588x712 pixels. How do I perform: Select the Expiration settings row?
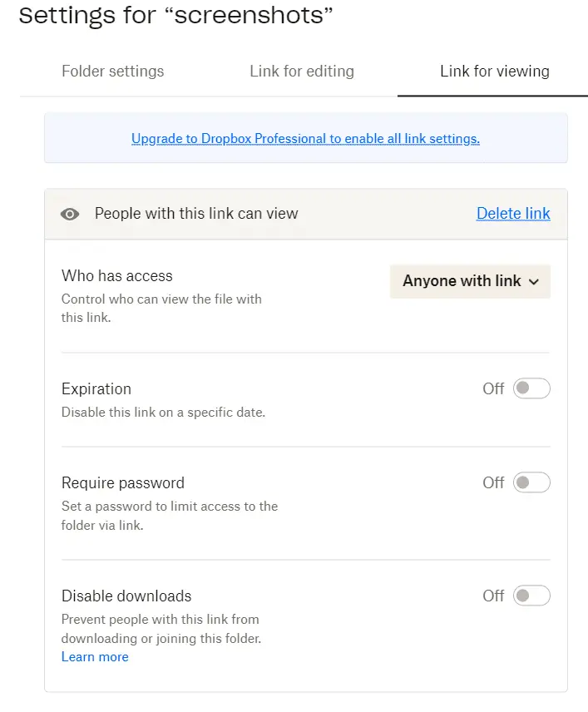click(x=96, y=388)
